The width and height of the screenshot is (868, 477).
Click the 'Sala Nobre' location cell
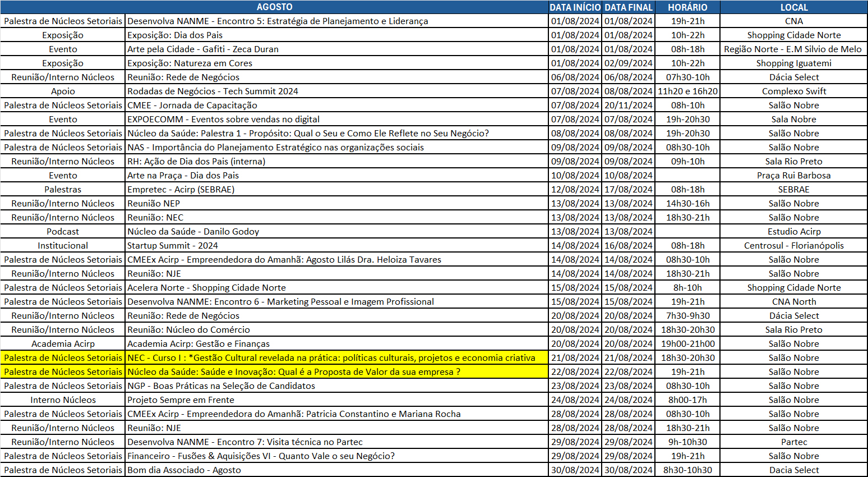(x=794, y=119)
